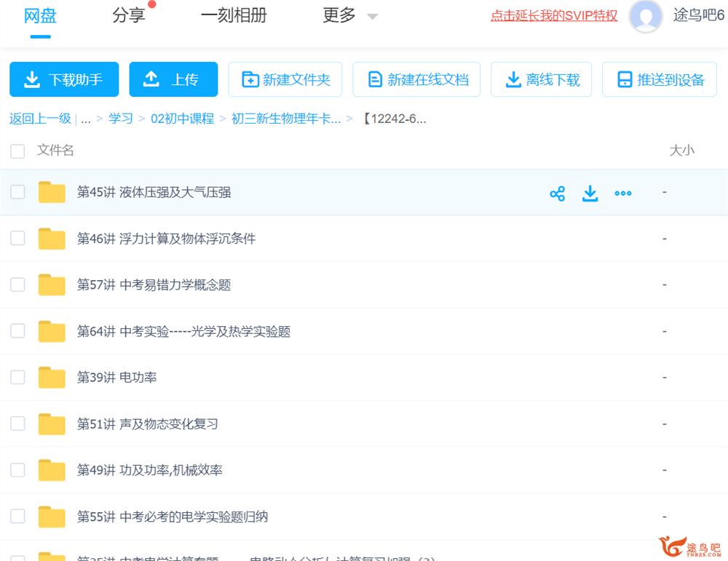This screenshot has width=728, height=561.
Task: Open the 第39讲 电功率 folder icon
Action: pos(52,378)
